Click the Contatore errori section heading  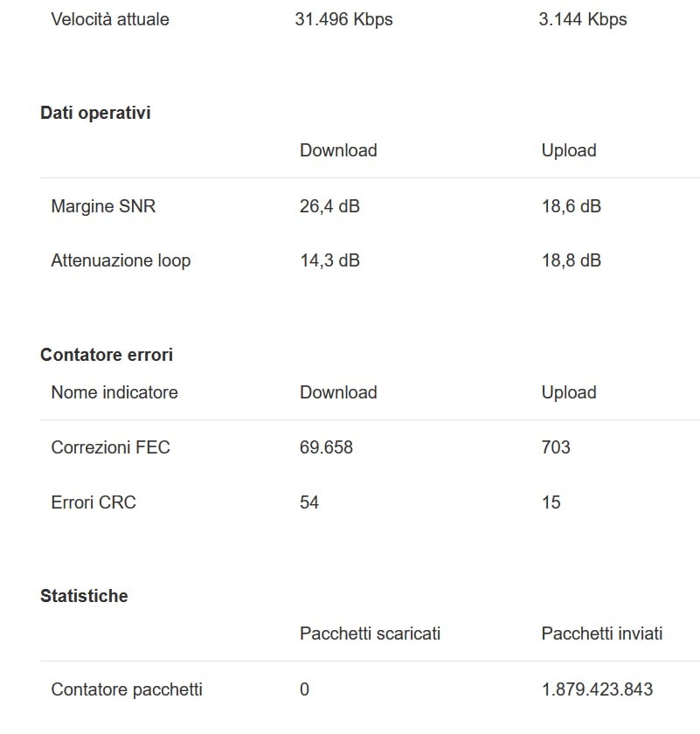[x=107, y=355]
